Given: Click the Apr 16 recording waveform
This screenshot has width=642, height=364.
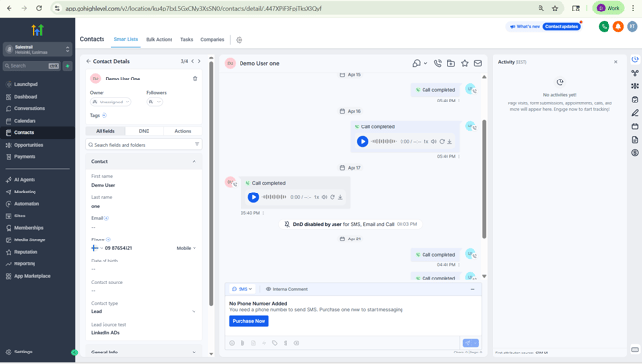Looking at the screenshot, I should pyautogui.click(x=383, y=141).
